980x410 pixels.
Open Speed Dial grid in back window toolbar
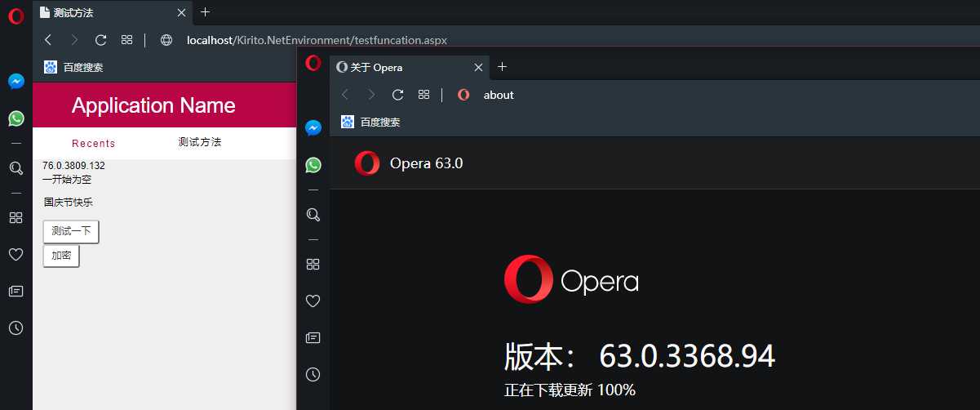126,39
